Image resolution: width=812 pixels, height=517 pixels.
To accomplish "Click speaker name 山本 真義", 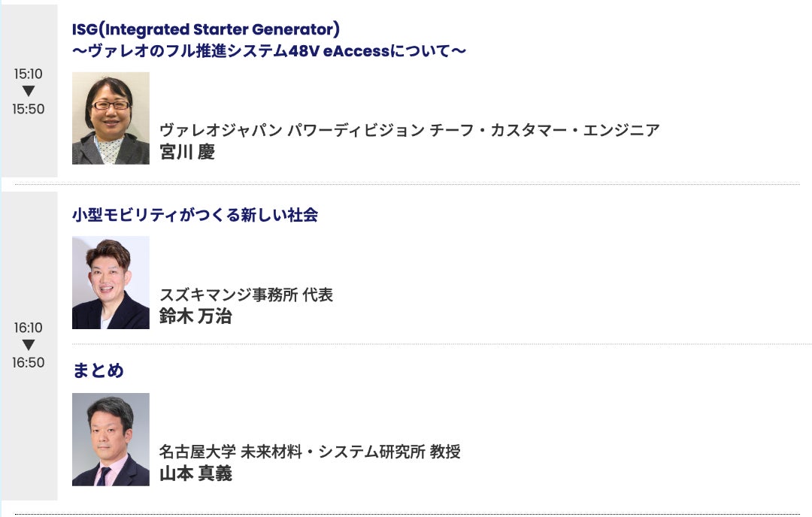I will tap(195, 473).
